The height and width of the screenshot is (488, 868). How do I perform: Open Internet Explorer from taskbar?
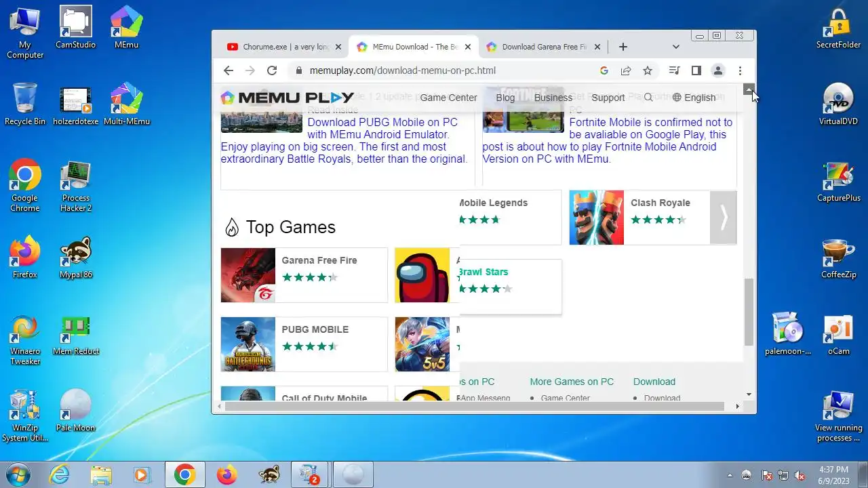click(60, 475)
